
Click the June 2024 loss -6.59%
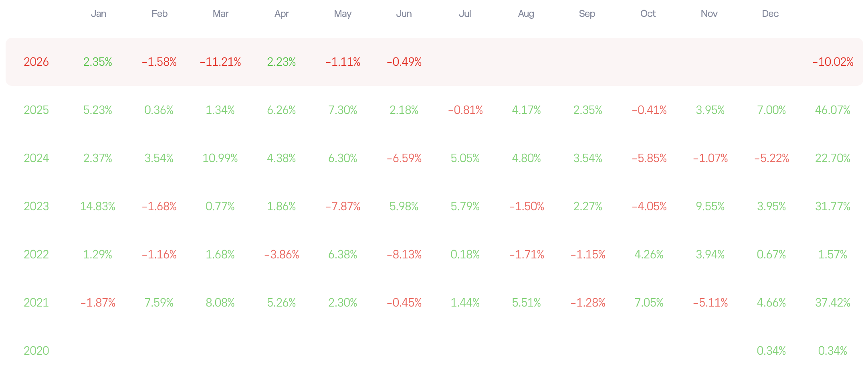pyautogui.click(x=404, y=158)
